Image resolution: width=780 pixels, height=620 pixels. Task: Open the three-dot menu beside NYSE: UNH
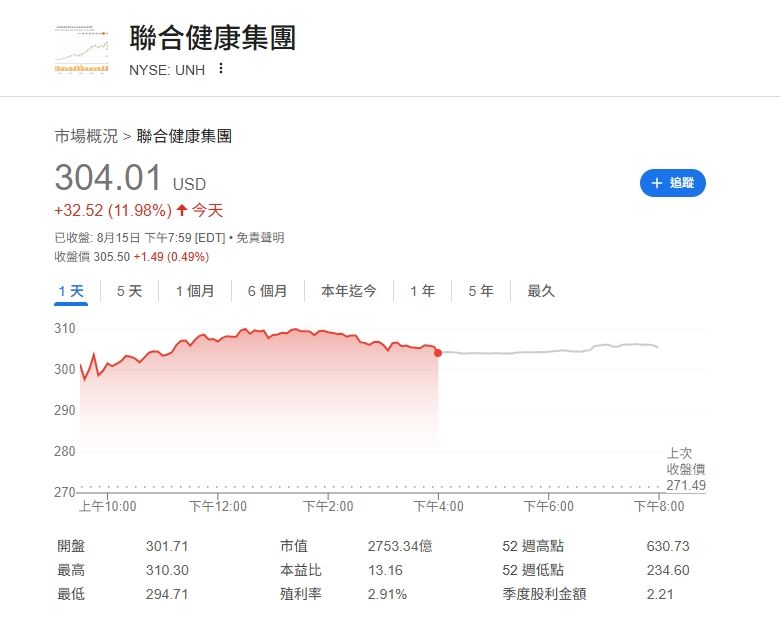[221, 69]
